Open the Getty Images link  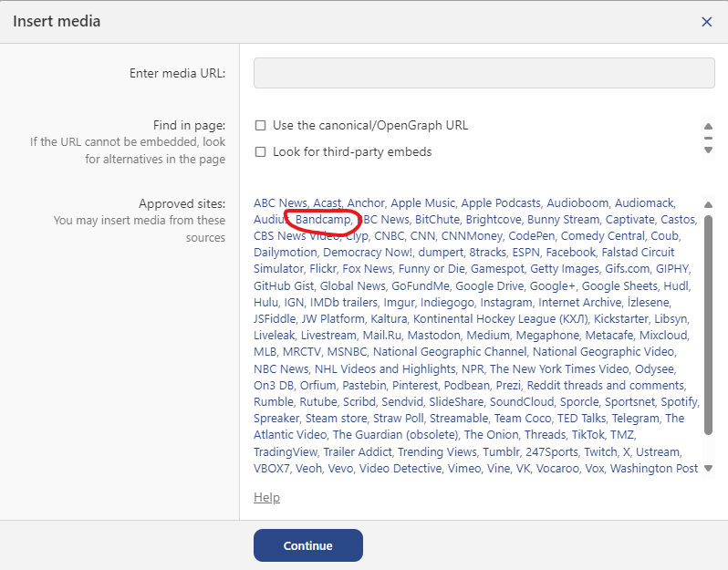[564, 269]
